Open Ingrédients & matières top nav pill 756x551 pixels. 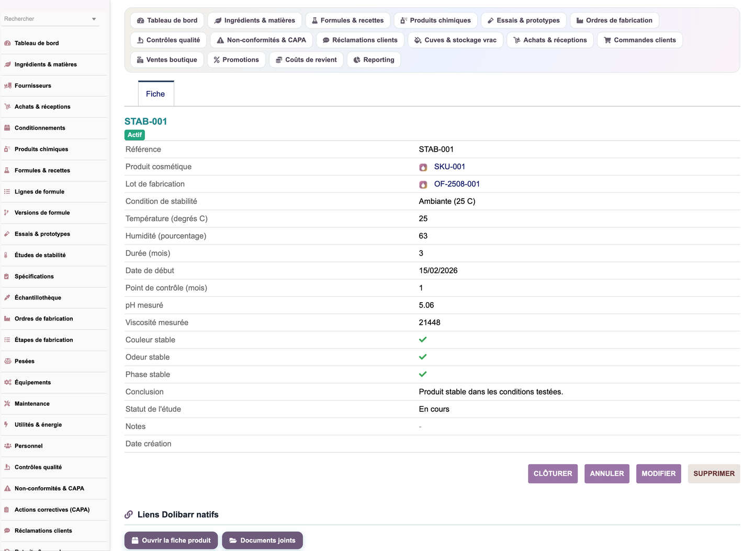pyautogui.click(x=255, y=20)
